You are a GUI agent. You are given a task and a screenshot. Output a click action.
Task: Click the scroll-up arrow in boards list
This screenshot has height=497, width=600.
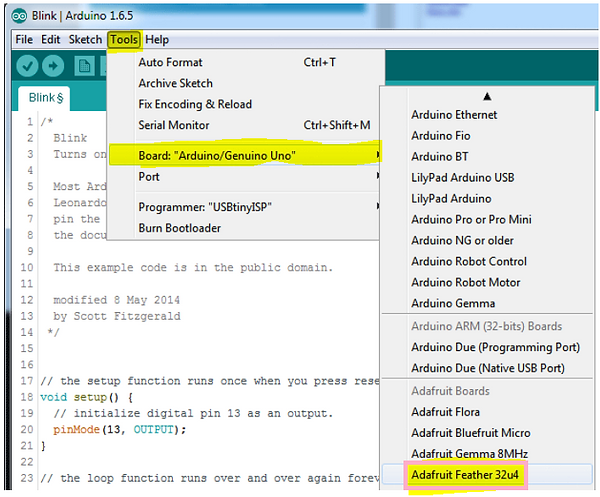[x=487, y=96]
